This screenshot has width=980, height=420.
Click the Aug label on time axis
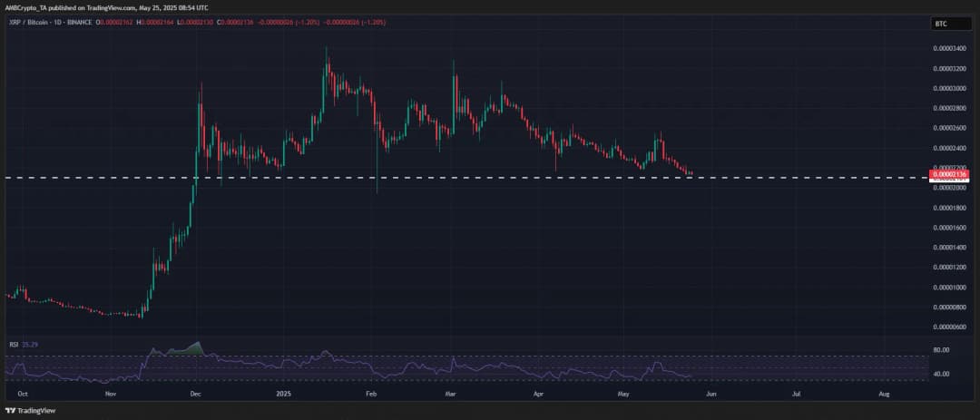click(883, 395)
